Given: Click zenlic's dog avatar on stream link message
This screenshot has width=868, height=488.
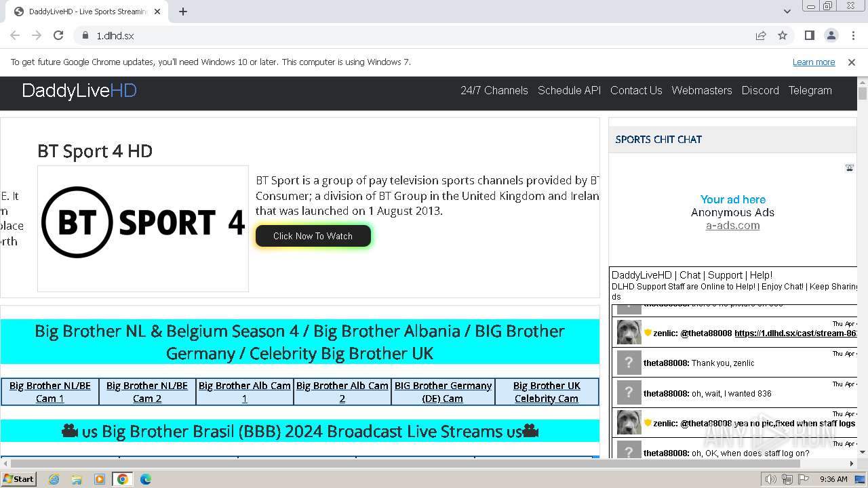Looking at the screenshot, I should pos(629,332).
